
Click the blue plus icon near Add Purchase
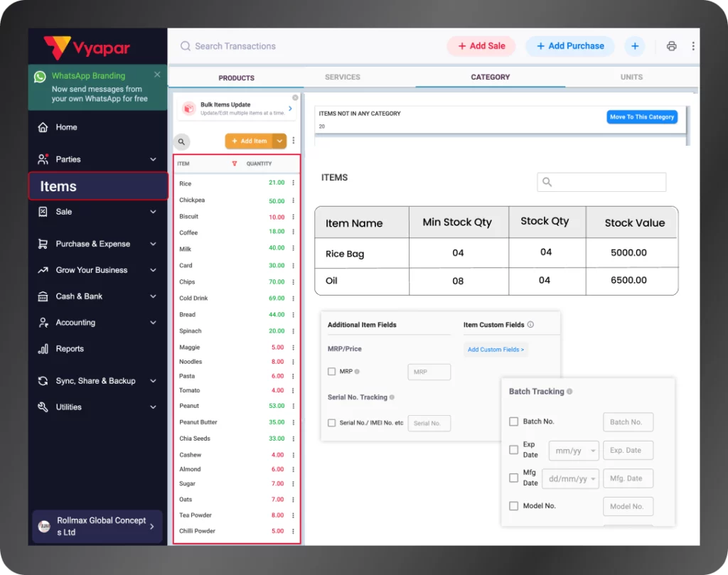pyautogui.click(x=634, y=45)
